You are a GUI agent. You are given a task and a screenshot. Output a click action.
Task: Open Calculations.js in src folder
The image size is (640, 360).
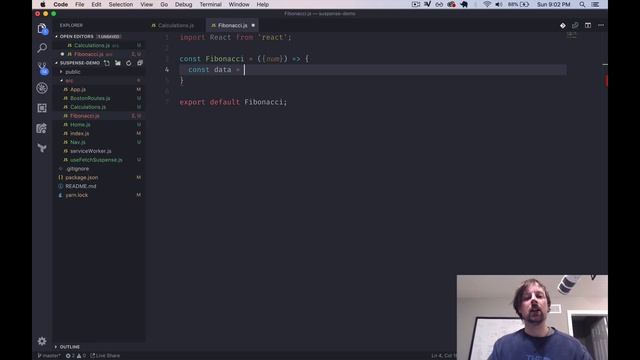(88, 107)
